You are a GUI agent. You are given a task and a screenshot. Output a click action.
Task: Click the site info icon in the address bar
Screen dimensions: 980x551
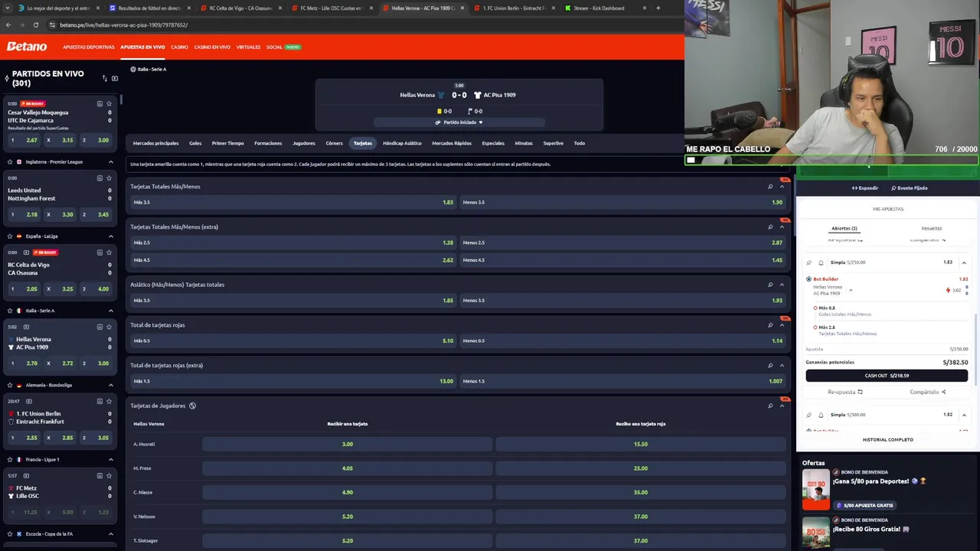52,24
